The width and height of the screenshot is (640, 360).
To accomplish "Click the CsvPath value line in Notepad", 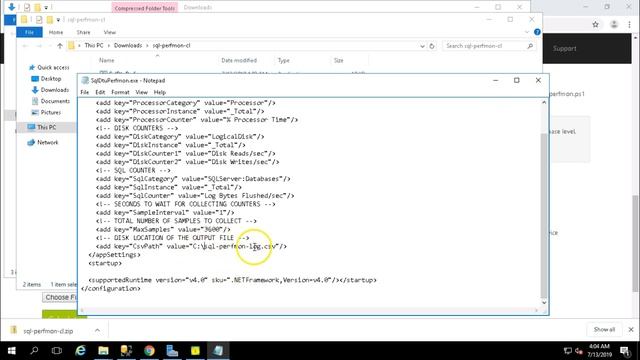I will [x=191, y=246].
